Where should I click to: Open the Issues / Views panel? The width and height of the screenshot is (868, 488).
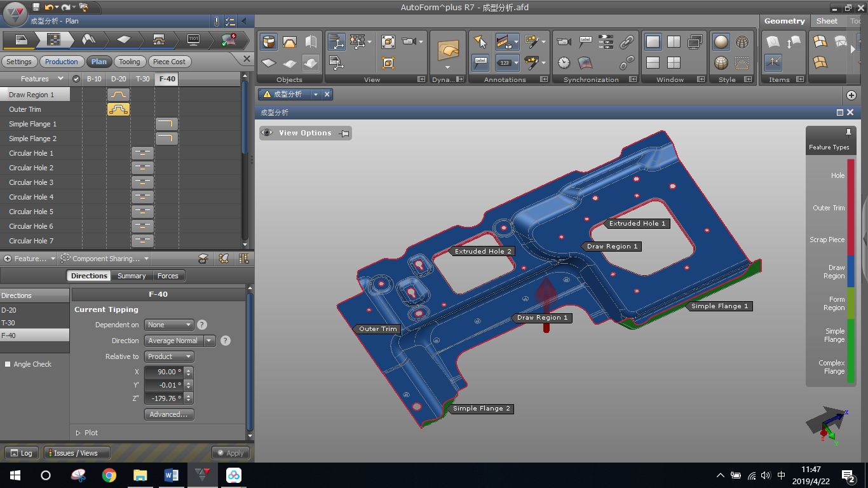click(76, 453)
